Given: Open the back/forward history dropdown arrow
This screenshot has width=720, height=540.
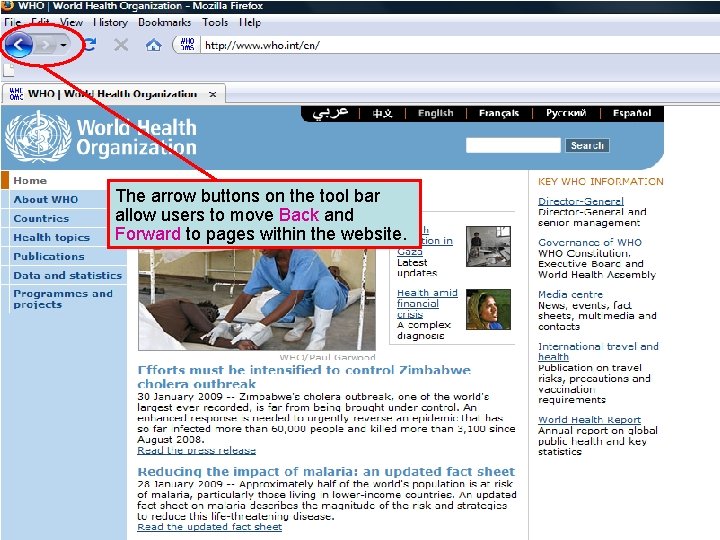Looking at the screenshot, I should point(63,45).
